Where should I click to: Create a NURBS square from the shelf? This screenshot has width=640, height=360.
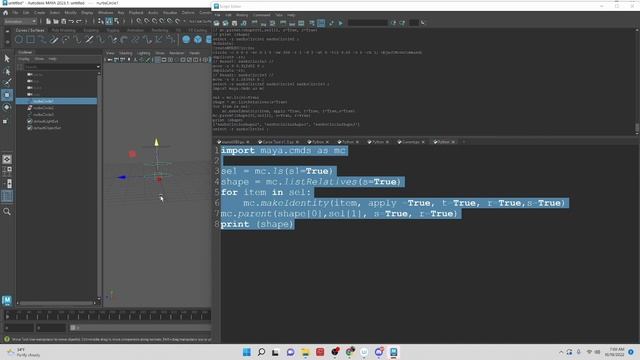(x=31, y=40)
